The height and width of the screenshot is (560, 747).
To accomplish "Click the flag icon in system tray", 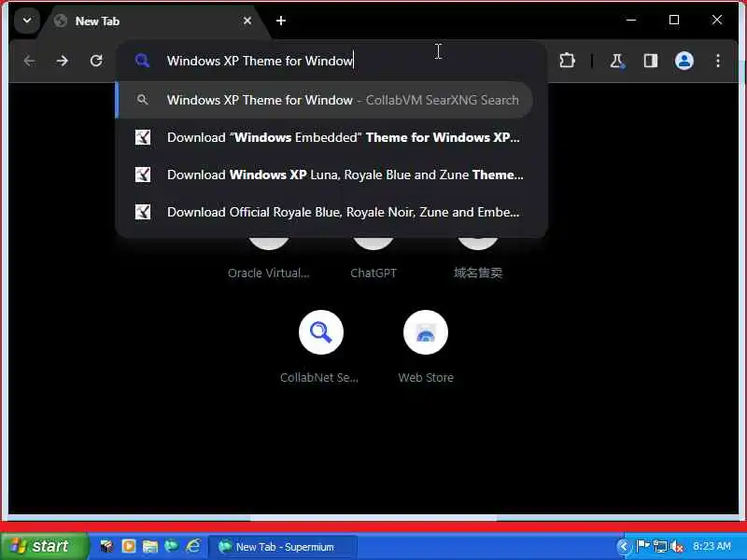I will click(x=643, y=546).
